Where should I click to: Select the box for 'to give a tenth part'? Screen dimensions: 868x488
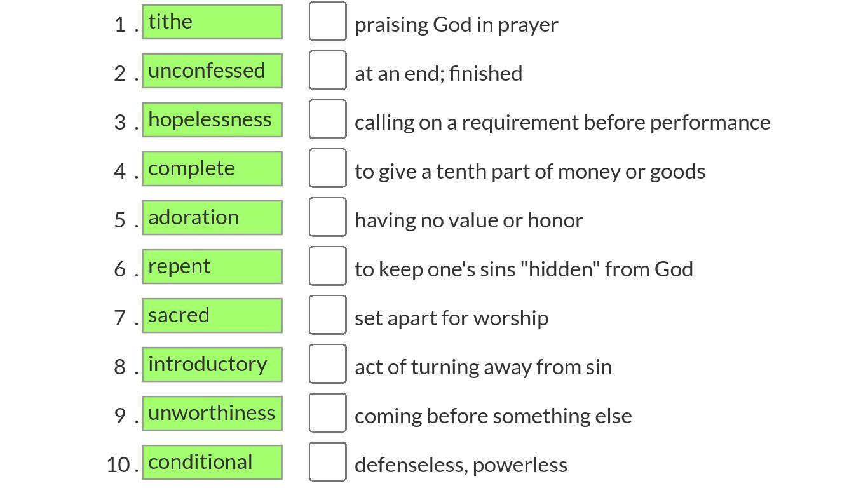click(x=328, y=168)
